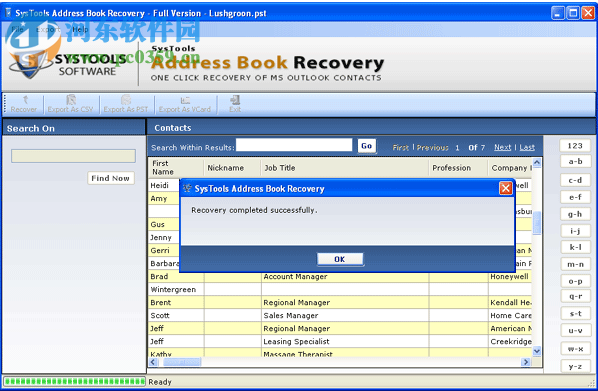The image size is (598, 391).
Task: Sort by Nickname column header
Action: 232,167
